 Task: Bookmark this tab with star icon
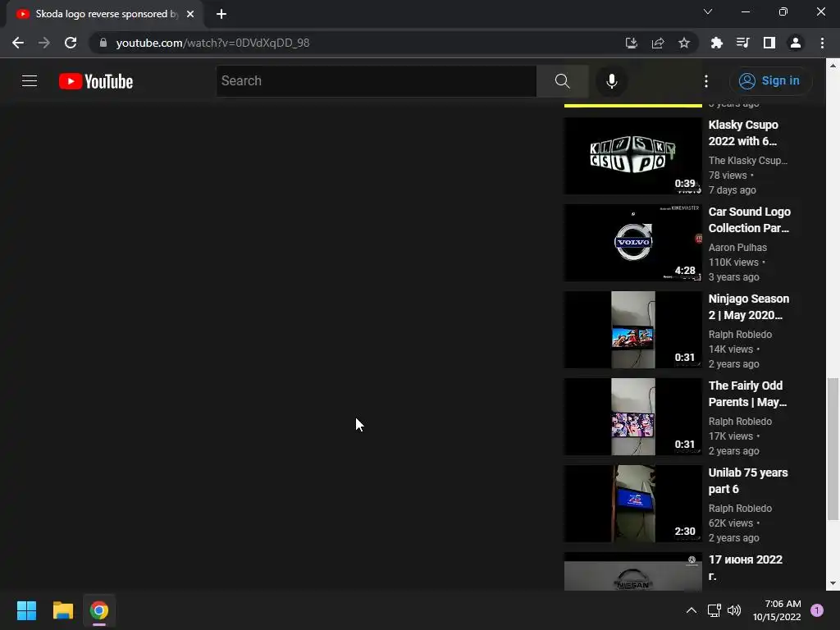click(x=683, y=43)
